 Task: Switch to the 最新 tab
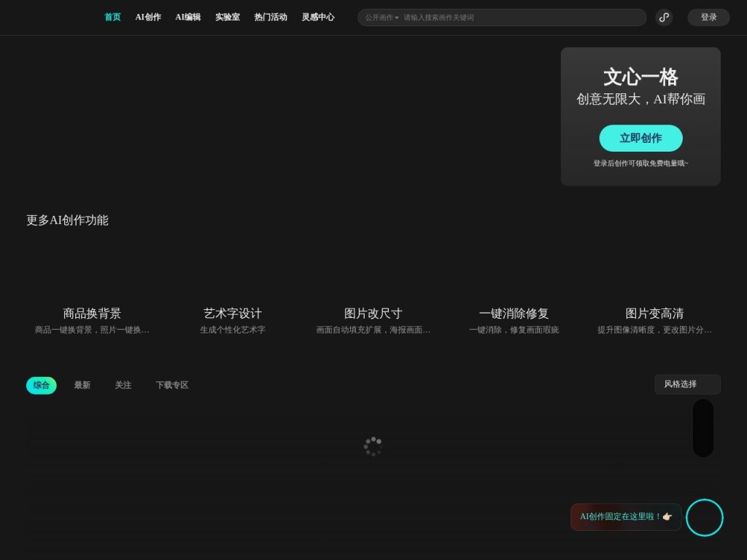[82, 385]
